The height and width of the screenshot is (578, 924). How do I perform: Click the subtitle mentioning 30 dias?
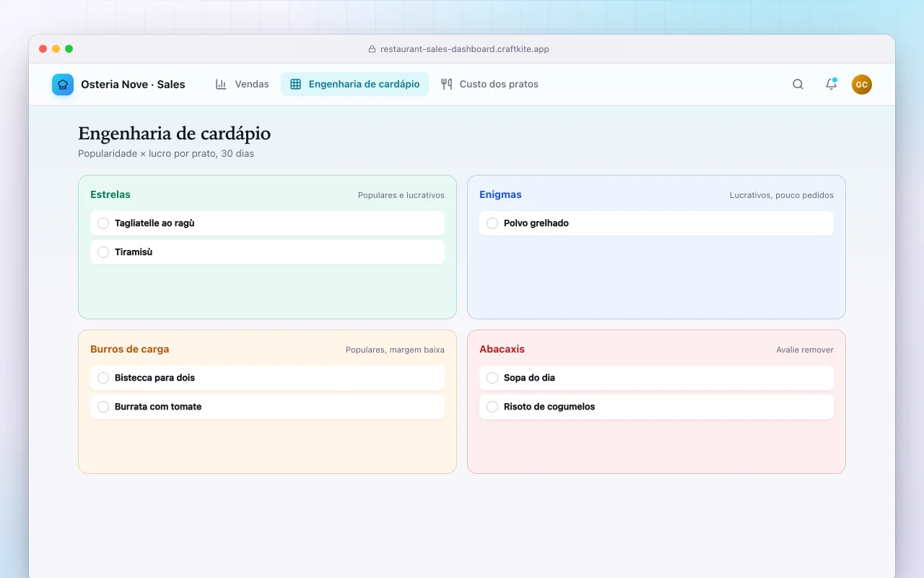(166, 154)
